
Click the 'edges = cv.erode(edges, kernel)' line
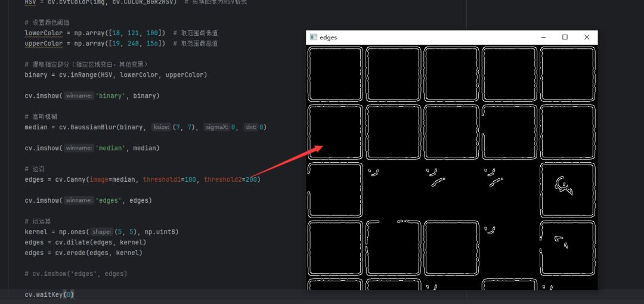(83, 253)
